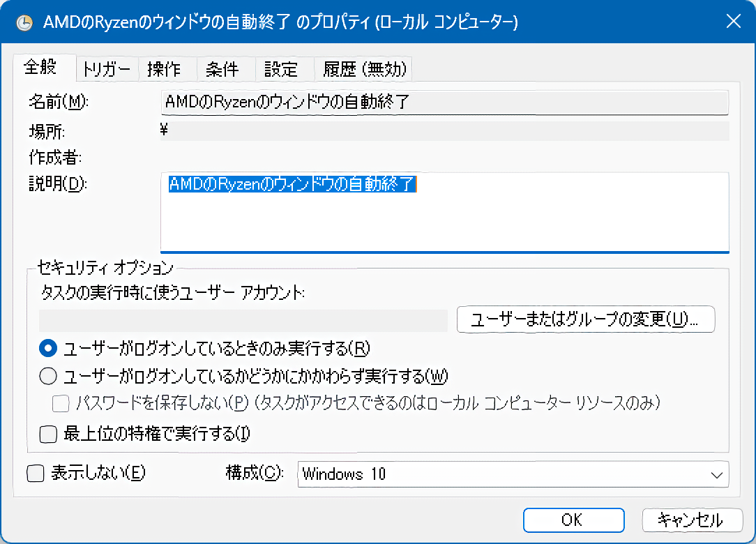
Task: Check the 表示しない checkbox
Action: pos(33,473)
